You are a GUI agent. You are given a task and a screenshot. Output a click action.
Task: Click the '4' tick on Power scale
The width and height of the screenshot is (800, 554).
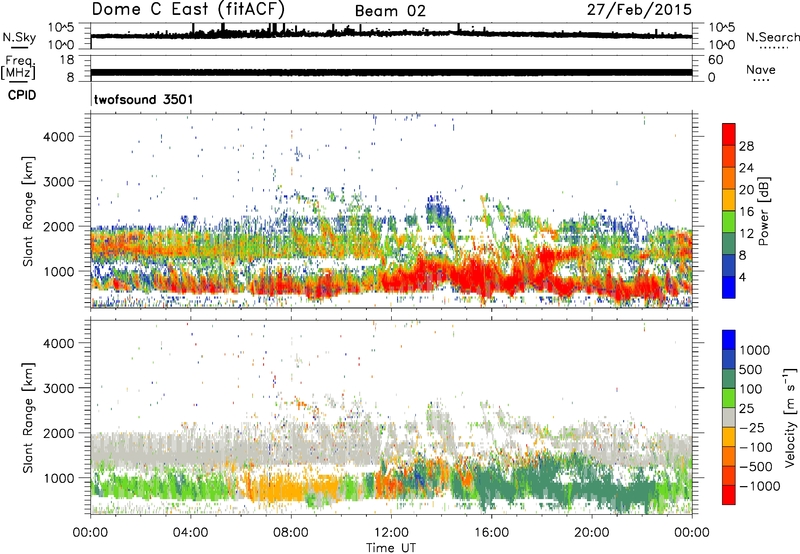(x=743, y=277)
